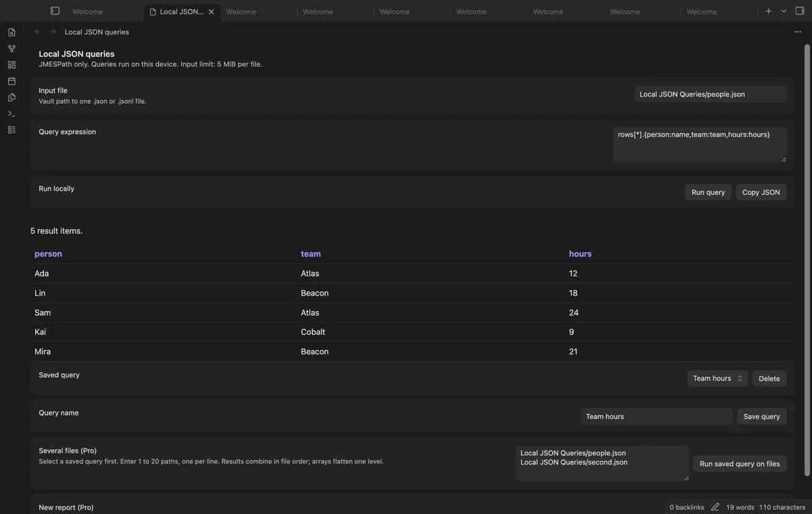Screen dimensions: 812x514
Task: Click the Cobalt team cell
Action: pos(313,332)
